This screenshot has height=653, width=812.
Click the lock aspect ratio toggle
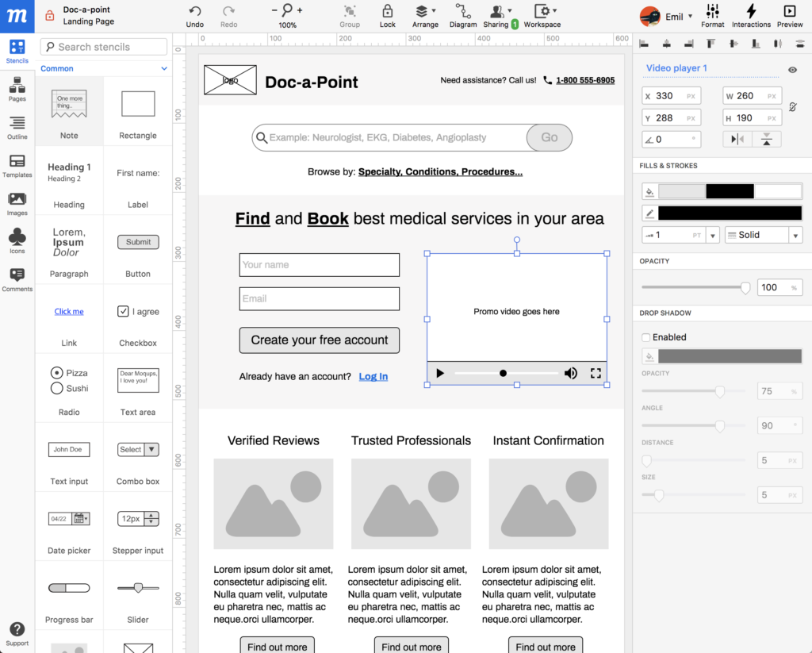point(792,107)
